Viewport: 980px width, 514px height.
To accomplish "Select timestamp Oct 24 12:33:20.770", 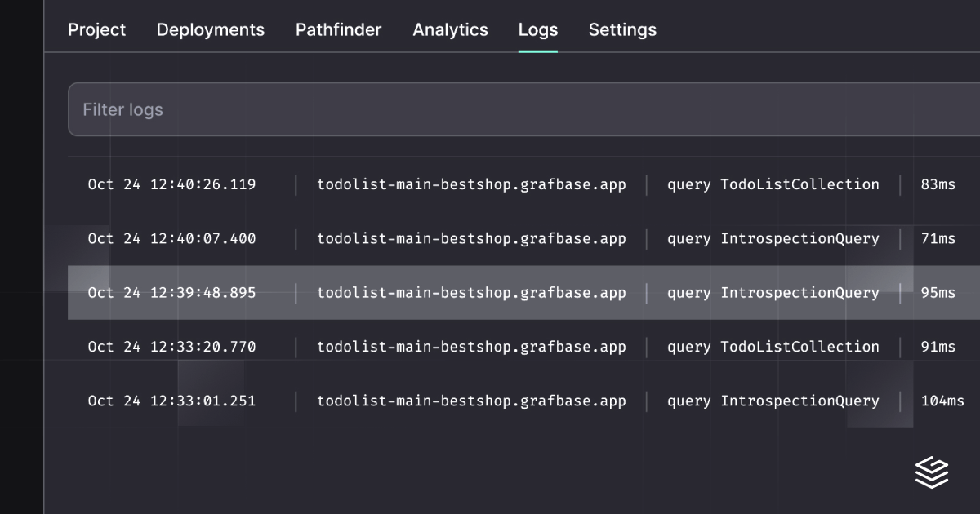I will click(x=171, y=347).
